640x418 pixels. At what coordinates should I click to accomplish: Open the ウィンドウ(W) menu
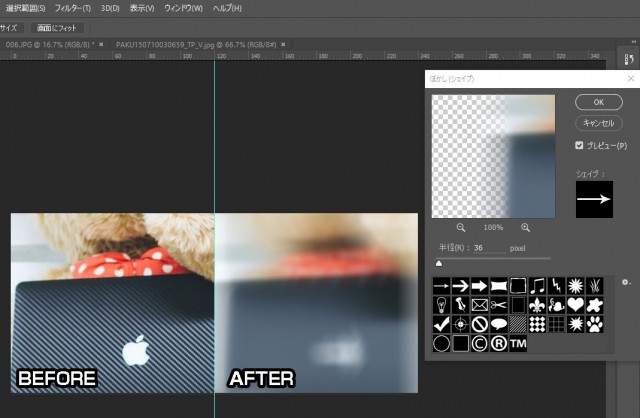pos(181,8)
